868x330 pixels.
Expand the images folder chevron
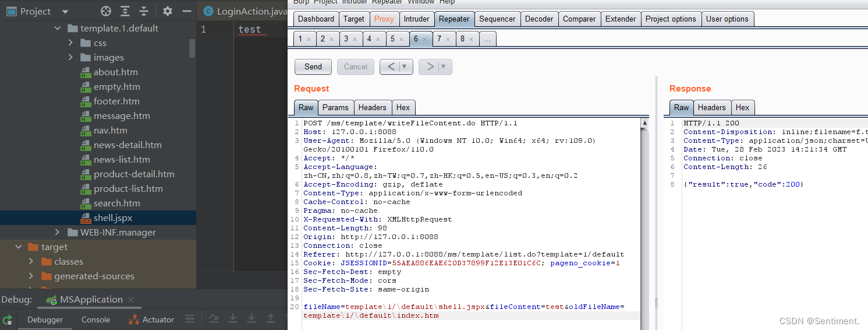[x=70, y=58]
